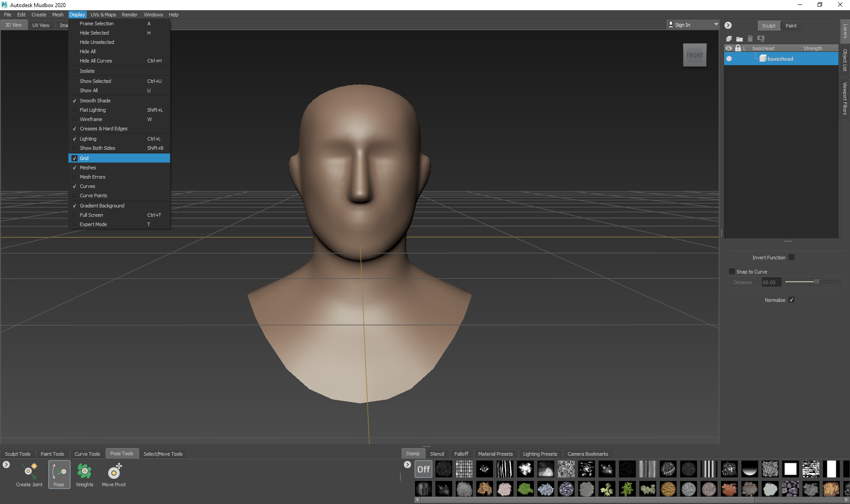Open the UVs & Maps menu

pos(103,15)
